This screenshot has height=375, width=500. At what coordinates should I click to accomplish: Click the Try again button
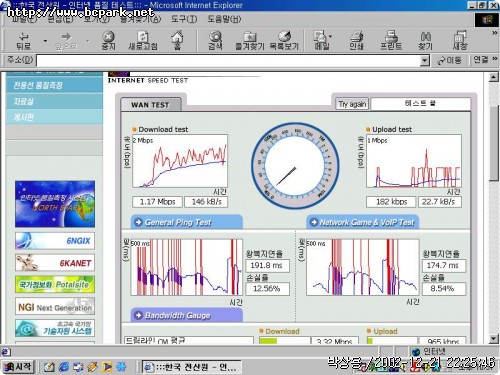352,104
